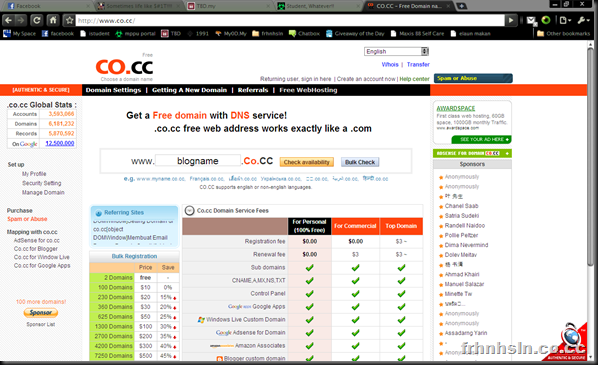Open the wrench tools menu

click(583, 20)
